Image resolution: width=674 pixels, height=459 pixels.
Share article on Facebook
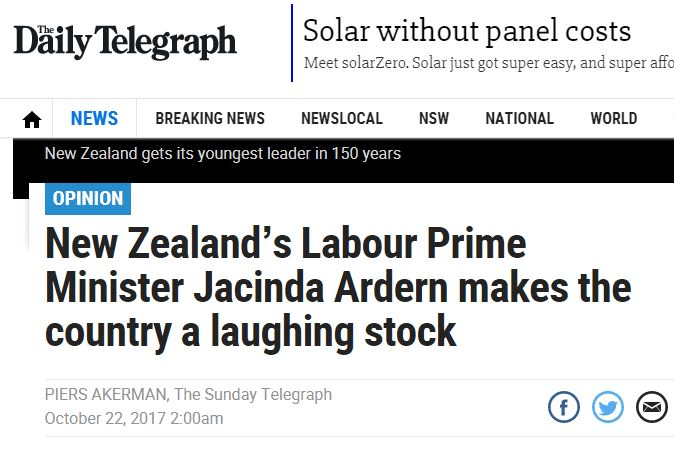564,407
